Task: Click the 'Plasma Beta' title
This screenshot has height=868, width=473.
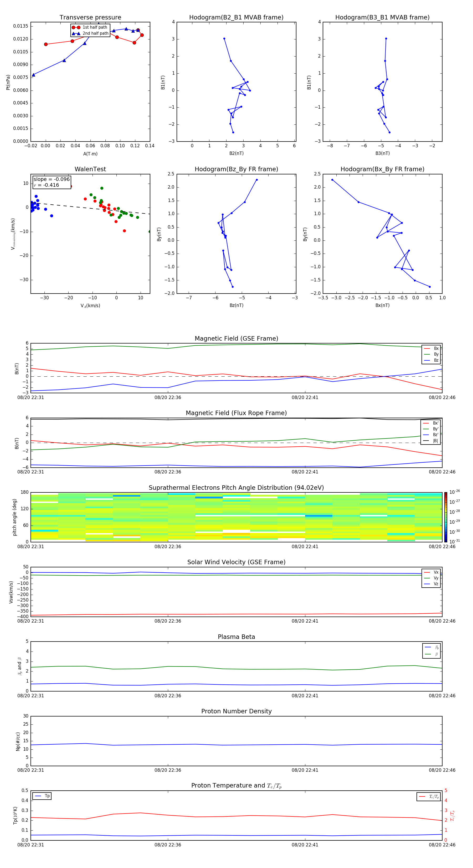Action: (x=236, y=637)
